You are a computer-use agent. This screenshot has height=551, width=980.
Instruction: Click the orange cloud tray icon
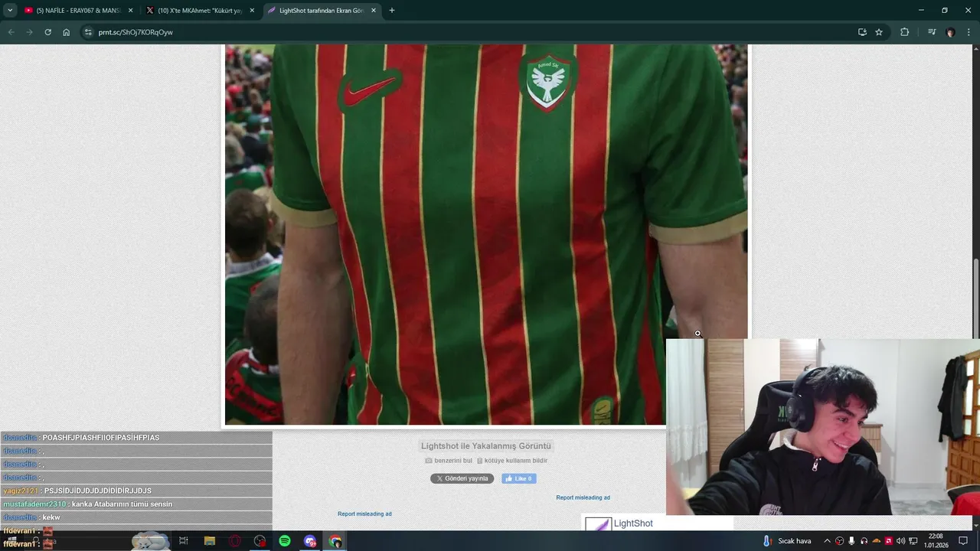click(877, 541)
